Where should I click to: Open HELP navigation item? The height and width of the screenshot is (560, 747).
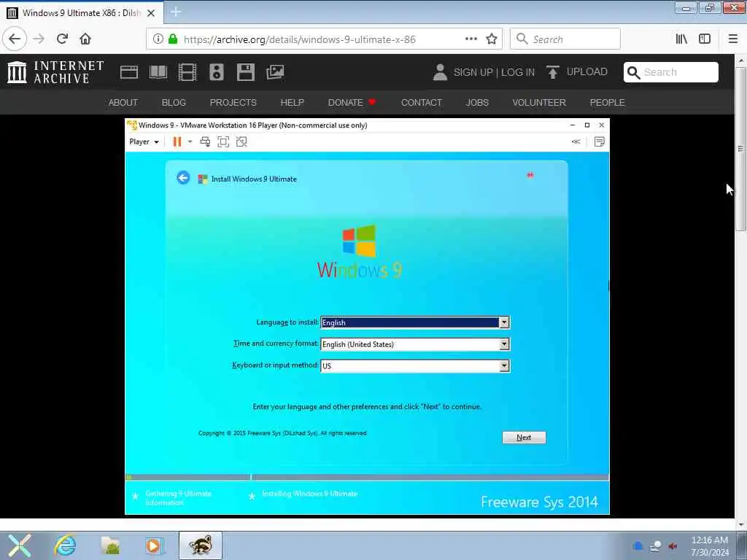coord(292,102)
